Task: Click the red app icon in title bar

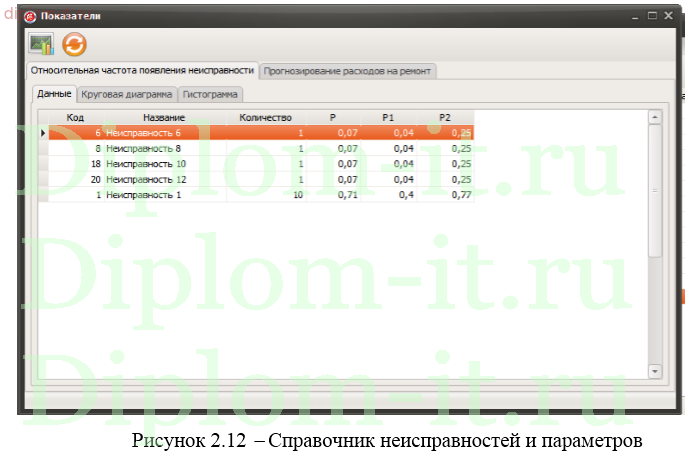Action: pos(31,16)
